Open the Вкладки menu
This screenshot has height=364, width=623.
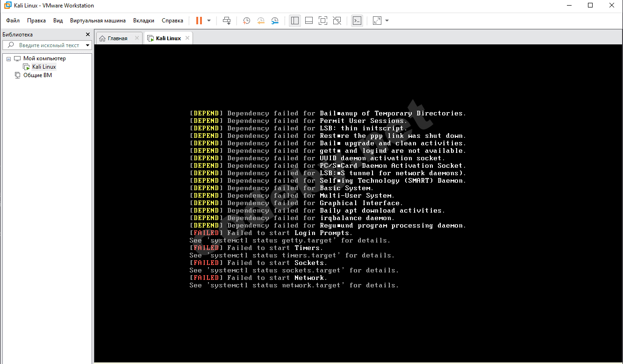(143, 21)
